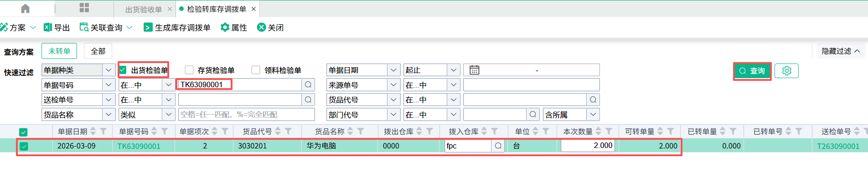Uncheck the 出货检验单 checkbox
The image size is (868, 190).
123,70
